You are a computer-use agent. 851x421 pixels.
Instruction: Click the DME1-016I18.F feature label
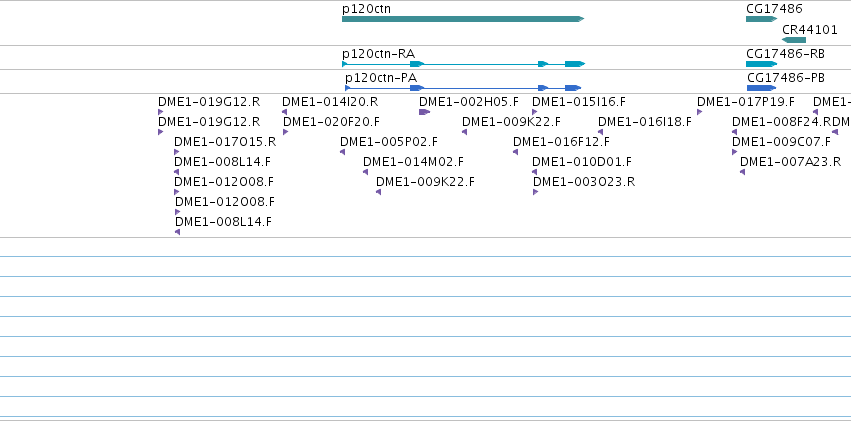click(645, 122)
